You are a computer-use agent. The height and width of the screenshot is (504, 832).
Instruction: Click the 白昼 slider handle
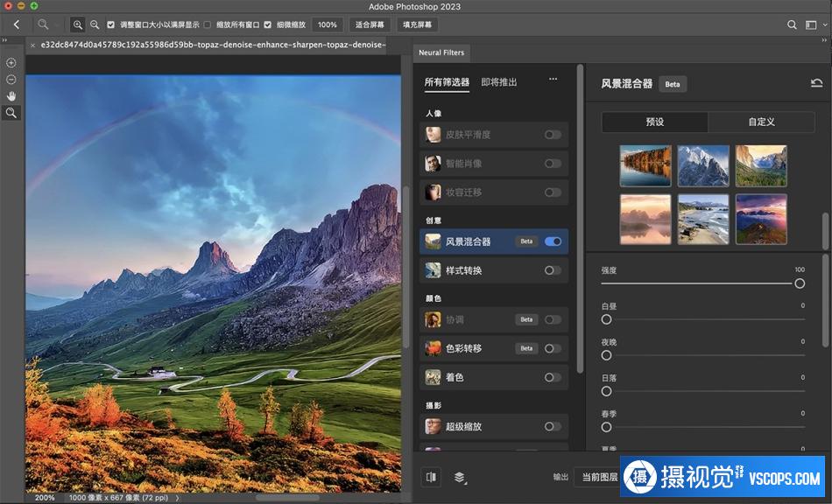[x=607, y=319]
